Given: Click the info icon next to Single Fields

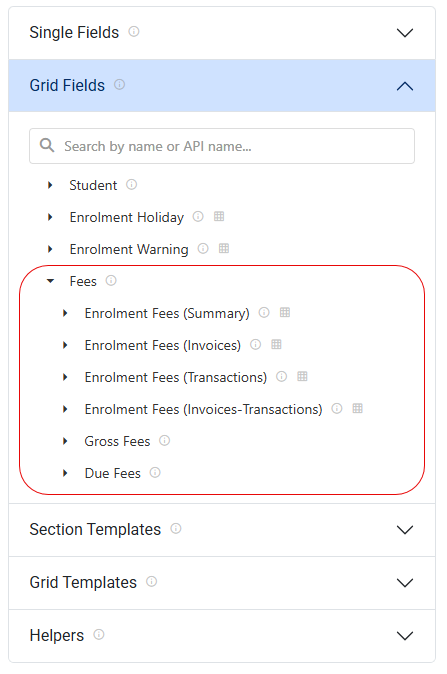Looking at the screenshot, I should click(134, 31).
